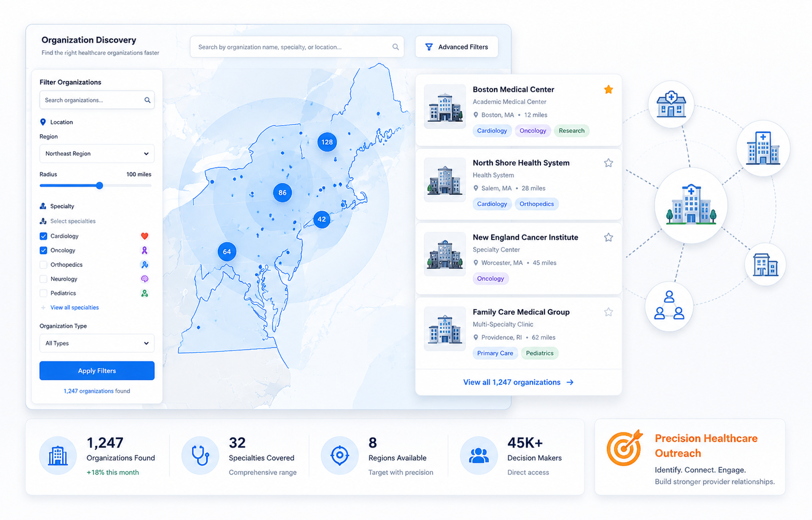The width and height of the screenshot is (812, 520).
Task: Click the blue icon beside Orthopedics
Action: [x=145, y=265]
